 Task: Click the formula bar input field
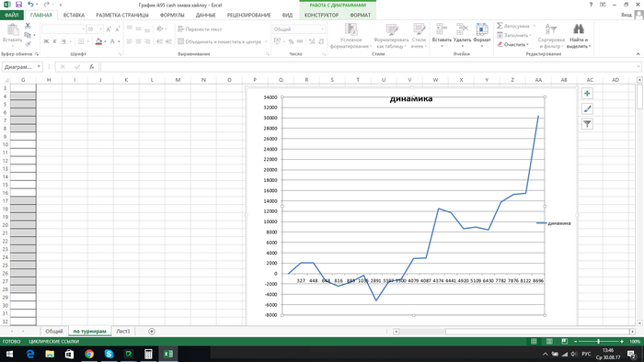[368, 67]
